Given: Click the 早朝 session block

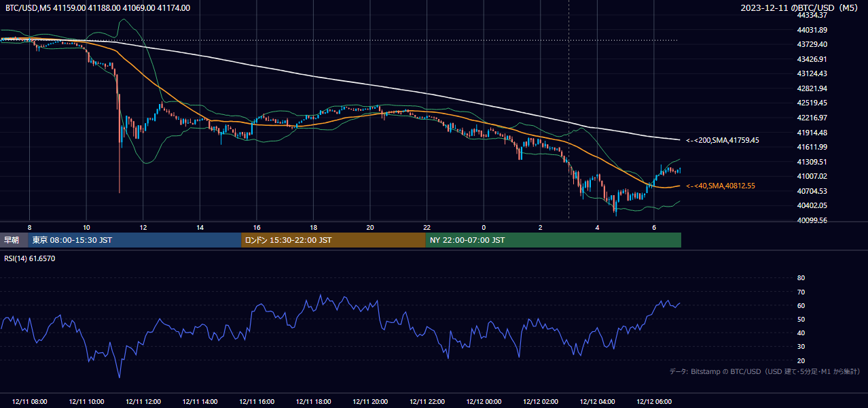Looking at the screenshot, I should (x=14, y=240).
